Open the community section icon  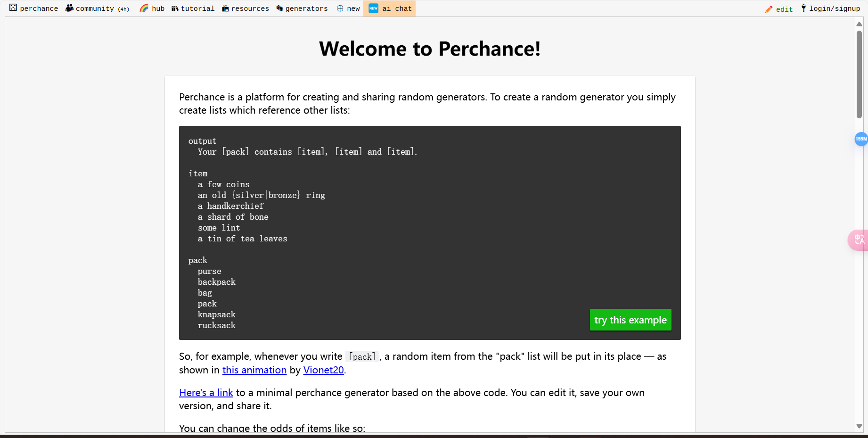pos(69,8)
